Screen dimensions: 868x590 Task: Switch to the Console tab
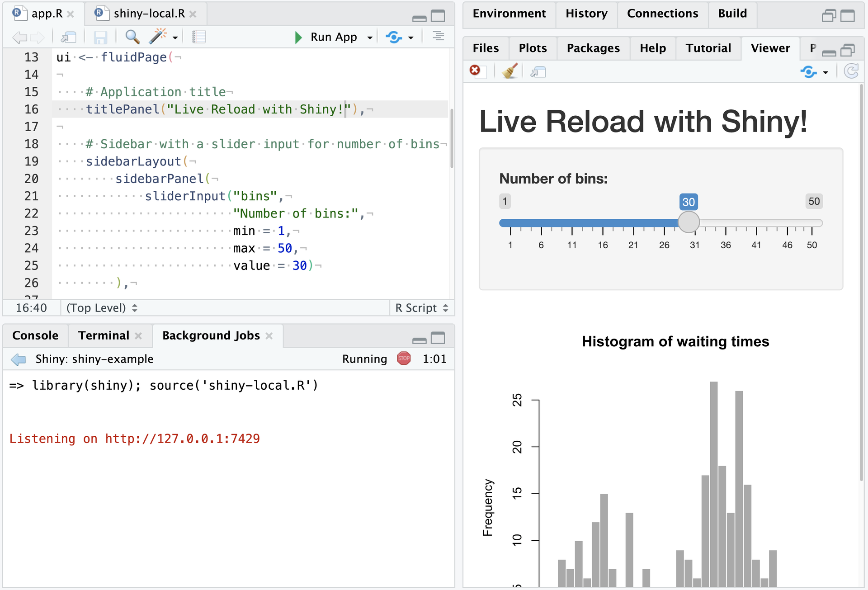[35, 335]
